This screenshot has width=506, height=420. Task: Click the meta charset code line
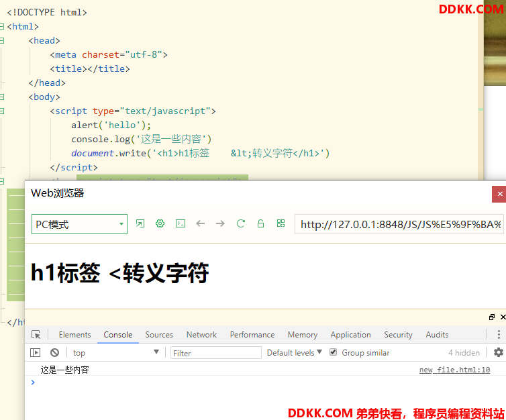109,55
